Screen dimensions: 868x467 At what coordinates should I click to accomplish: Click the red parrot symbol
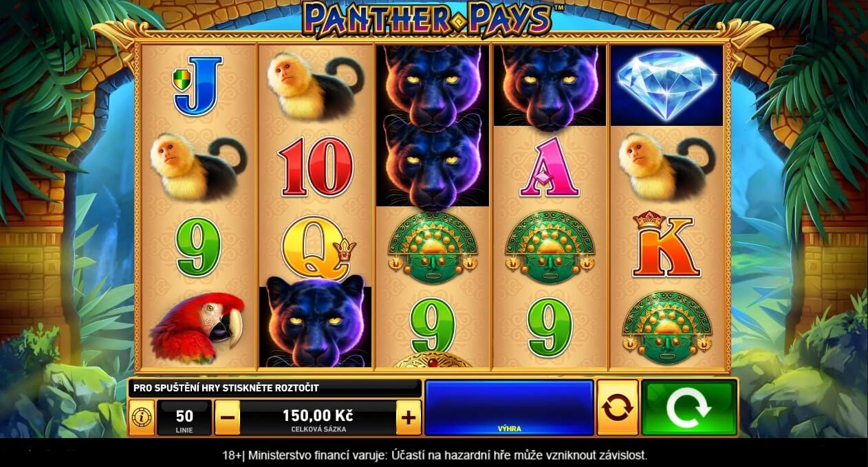[197, 327]
